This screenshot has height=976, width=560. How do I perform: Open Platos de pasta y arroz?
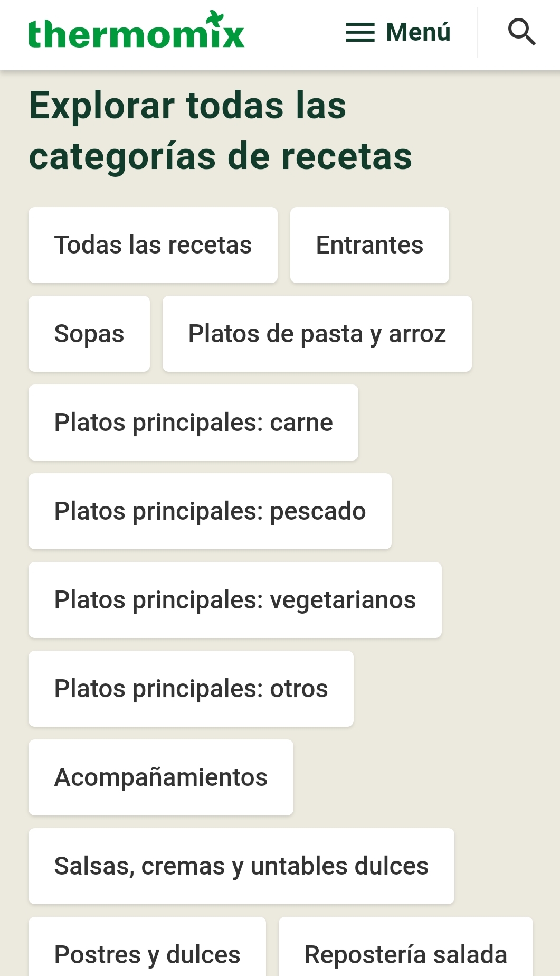[317, 334]
